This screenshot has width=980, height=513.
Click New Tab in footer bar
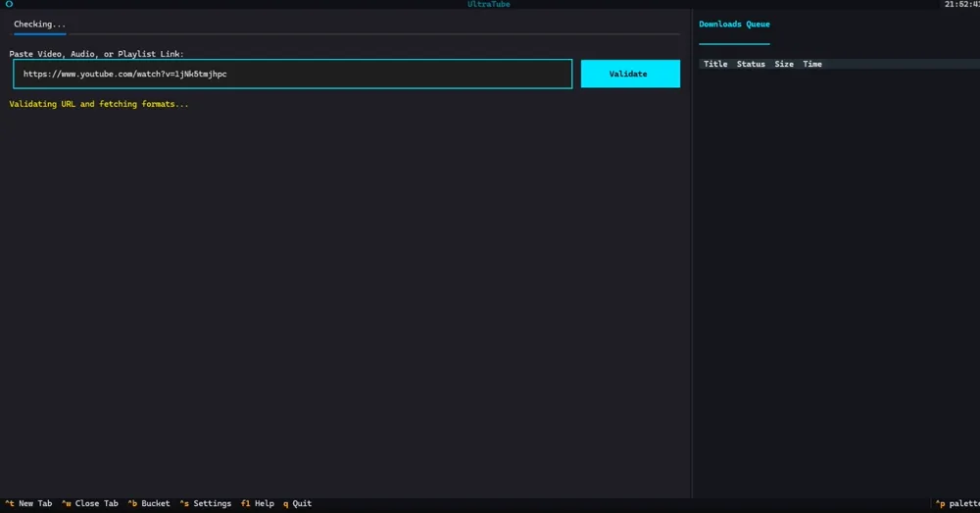28,503
